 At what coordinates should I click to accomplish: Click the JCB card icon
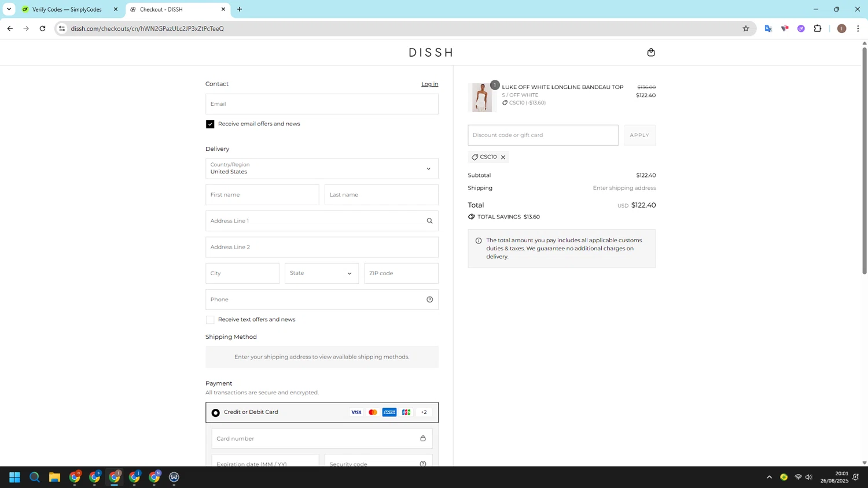click(x=406, y=412)
